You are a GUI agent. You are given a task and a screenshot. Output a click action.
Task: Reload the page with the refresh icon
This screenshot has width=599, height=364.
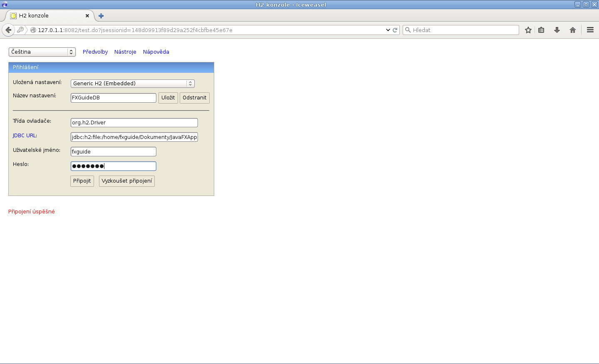pyautogui.click(x=395, y=30)
